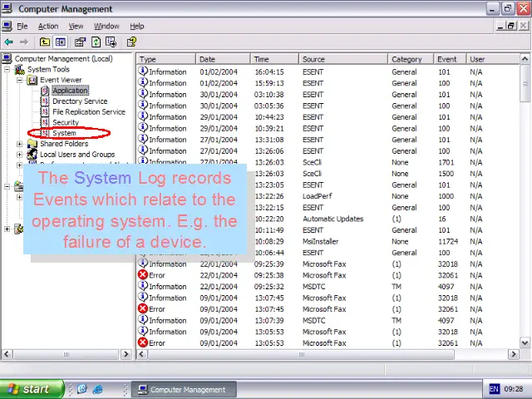Select Local Users and Groups node
The height and width of the screenshot is (399, 532).
pyautogui.click(x=77, y=155)
